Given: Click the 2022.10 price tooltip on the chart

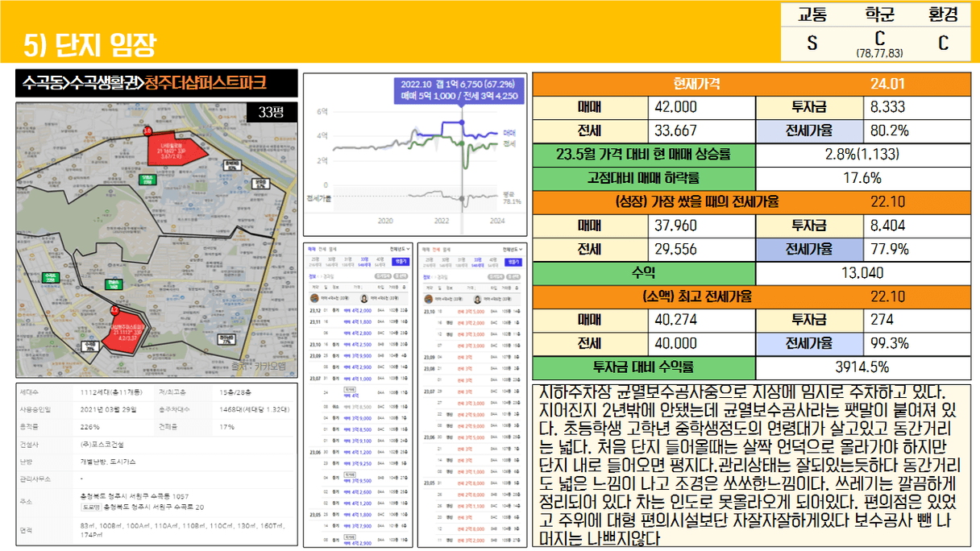Looking at the screenshot, I should pyautogui.click(x=459, y=90).
